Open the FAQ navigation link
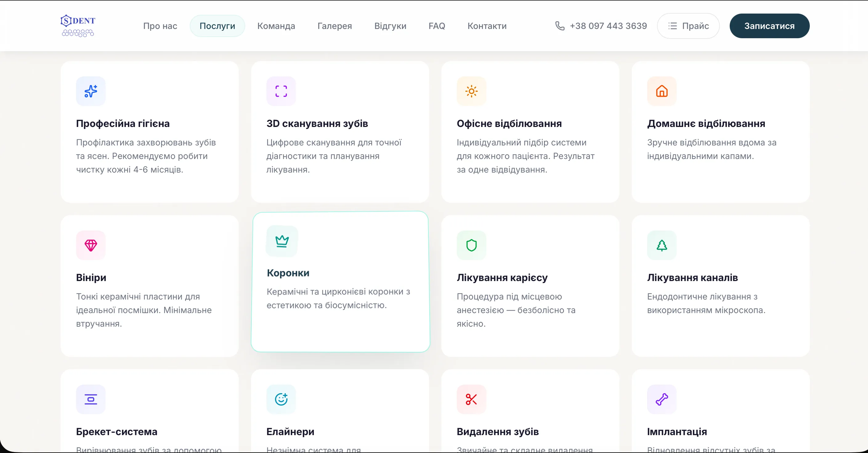 click(x=437, y=26)
